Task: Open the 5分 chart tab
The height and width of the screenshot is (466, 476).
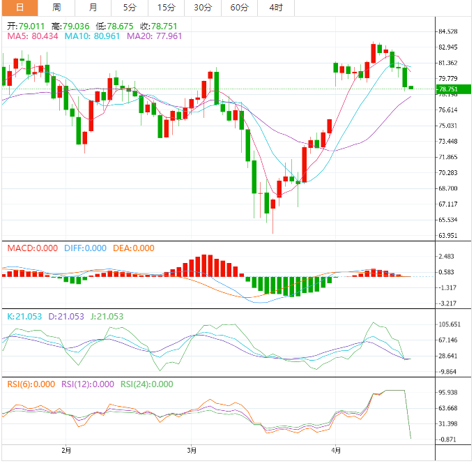Action: tap(130, 8)
